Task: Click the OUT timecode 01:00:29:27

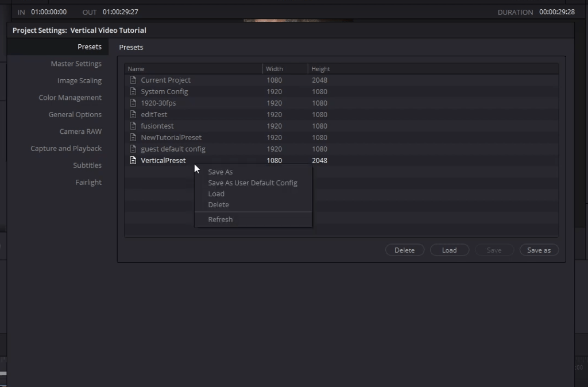Action: tap(121, 12)
